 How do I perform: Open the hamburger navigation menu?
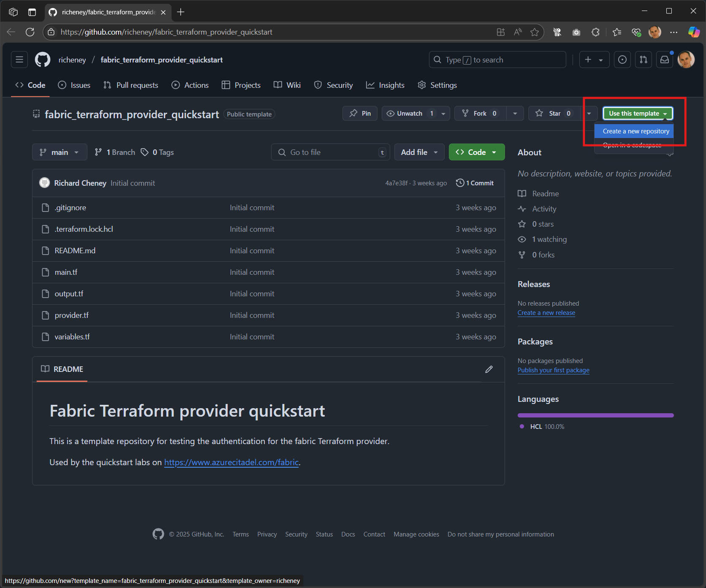[x=19, y=60]
